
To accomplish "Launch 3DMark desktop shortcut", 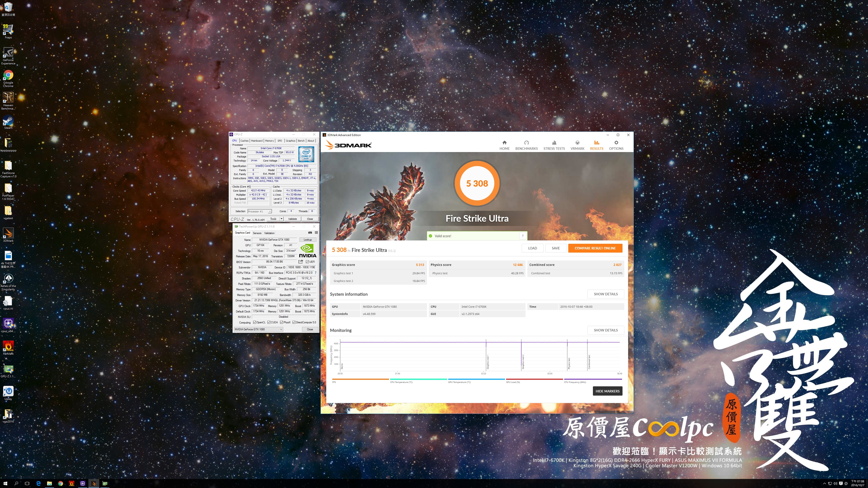I will tap(8, 235).
